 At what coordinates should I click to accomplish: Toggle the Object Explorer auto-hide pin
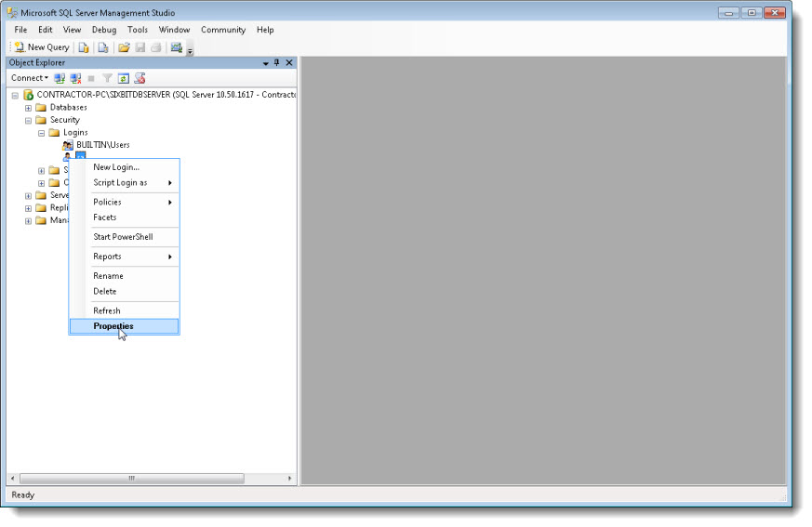click(x=277, y=62)
